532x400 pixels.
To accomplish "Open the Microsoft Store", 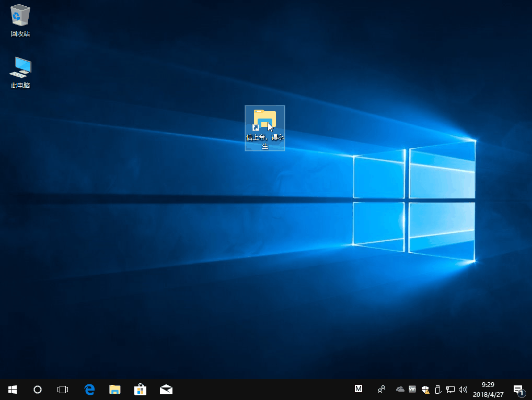I will pos(140,389).
